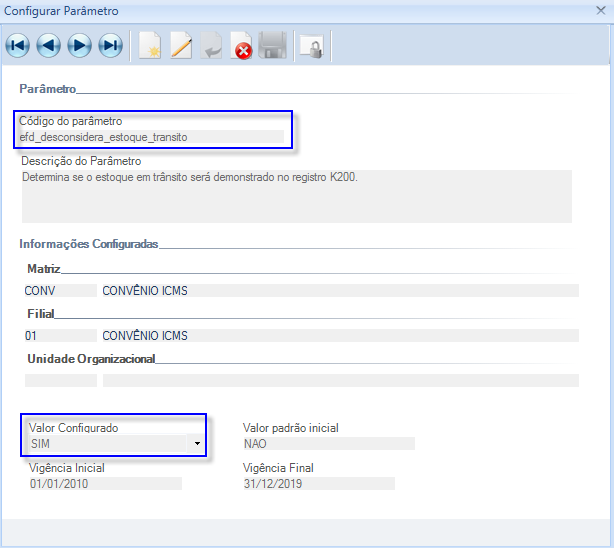
Task: Open the Valor Configurado dropdown arrow
Action: pyautogui.click(x=197, y=443)
